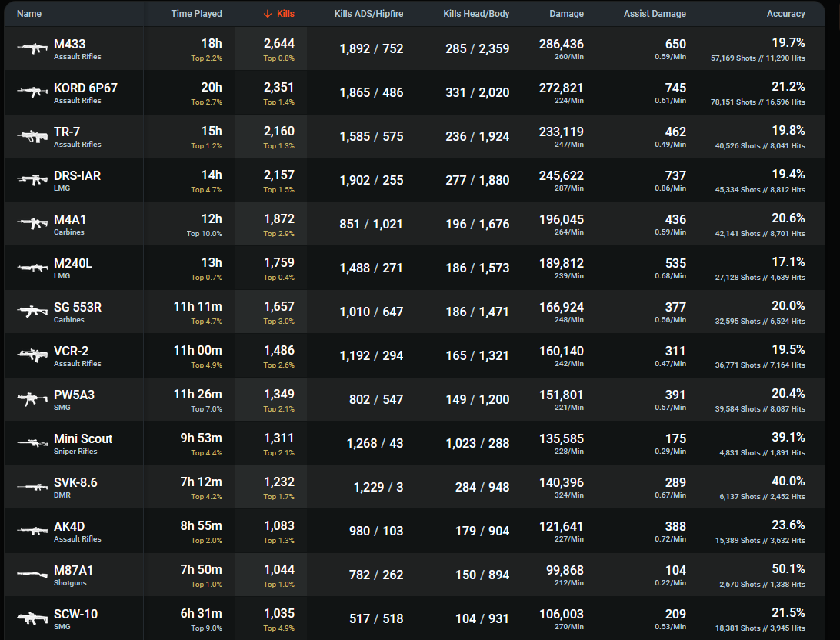
Task: Click the M87A1 shotgun icon
Action: [x=32, y=575]
